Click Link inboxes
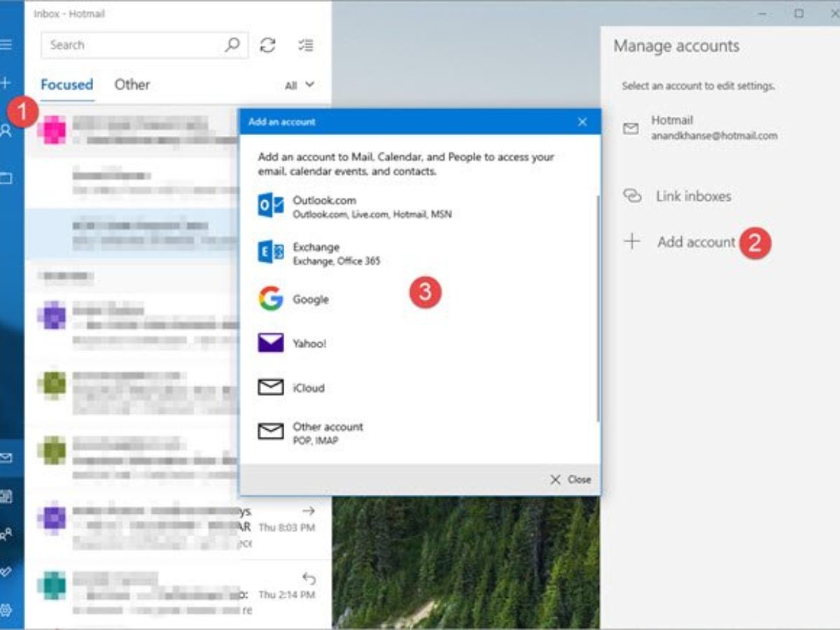This screenshot has height=630, width=840. tap(678, 196)
